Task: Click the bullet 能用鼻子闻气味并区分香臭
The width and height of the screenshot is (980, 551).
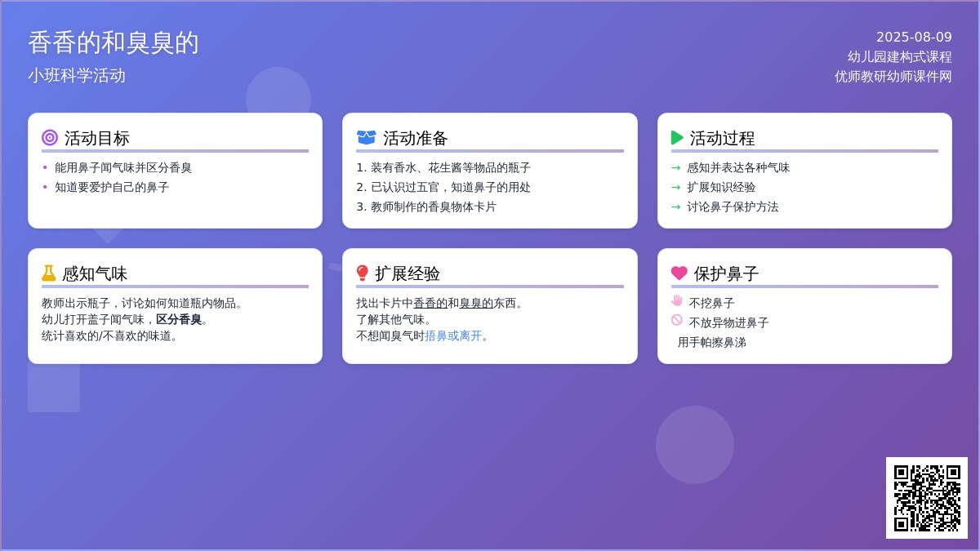Action: 123,167
